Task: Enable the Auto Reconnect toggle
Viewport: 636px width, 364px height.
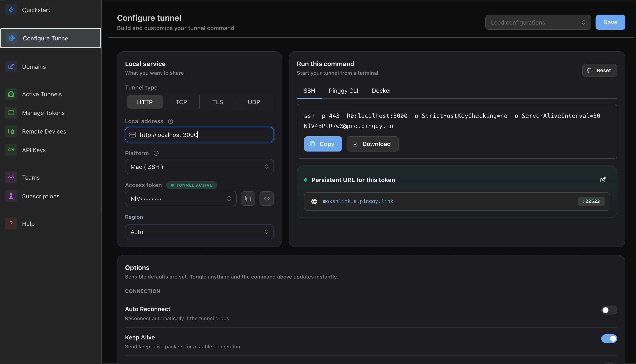Action: tap(609, 310)
